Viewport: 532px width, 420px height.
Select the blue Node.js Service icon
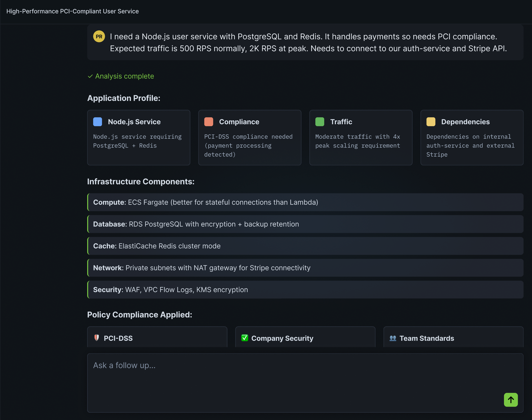(x=97, y=122)
